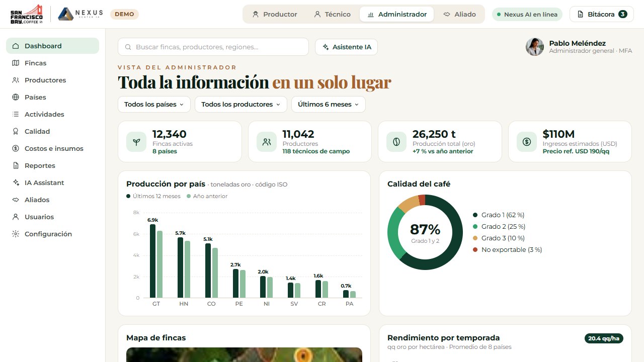Screen dimensions: 644x362
Task: Click the PE bar labeled 2.7k
Action: [x=235, y=283]
